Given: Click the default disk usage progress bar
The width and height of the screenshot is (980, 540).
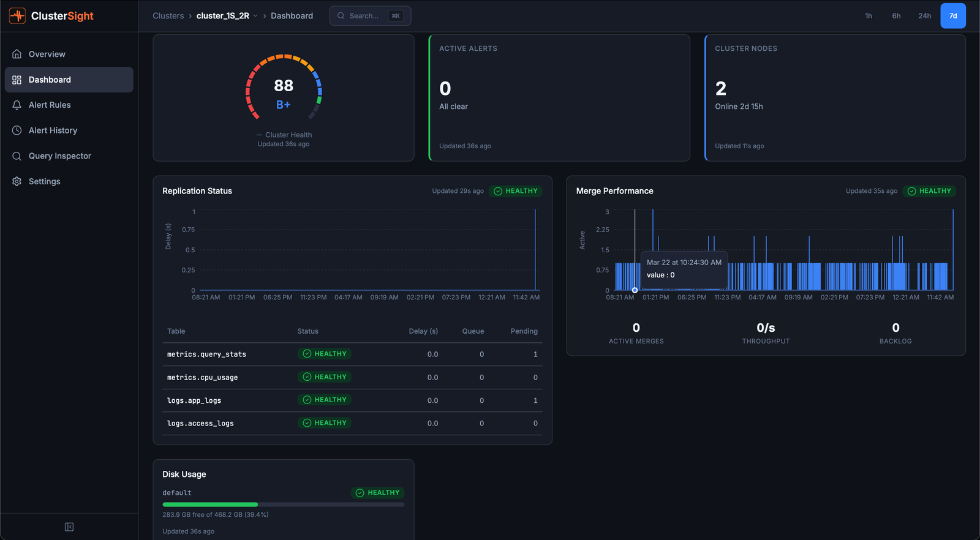Looking at the screenshot, I should 283,504.
